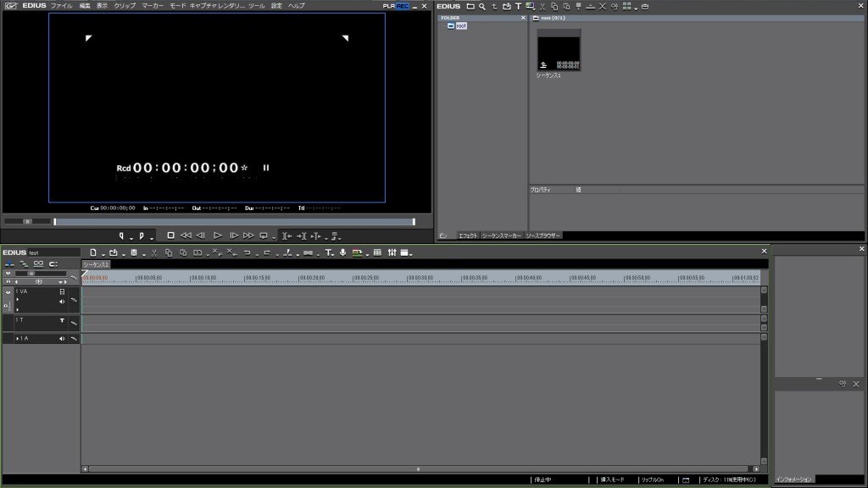868x488 pixels.
Task: Click the Audio Mixer sliders icon
Action: (x=392, y=252)
